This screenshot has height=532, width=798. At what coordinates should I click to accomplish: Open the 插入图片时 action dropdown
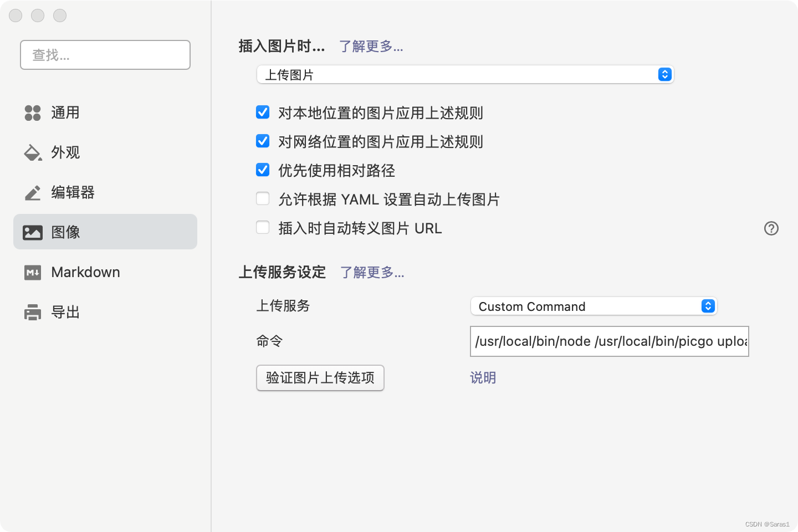465,74
